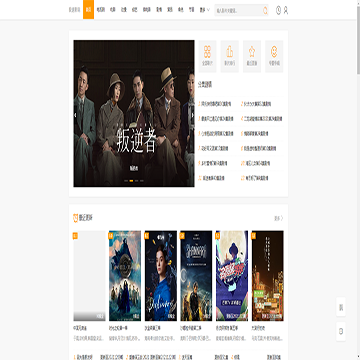Open the watch history clock icon

click(x=278, y=11)
